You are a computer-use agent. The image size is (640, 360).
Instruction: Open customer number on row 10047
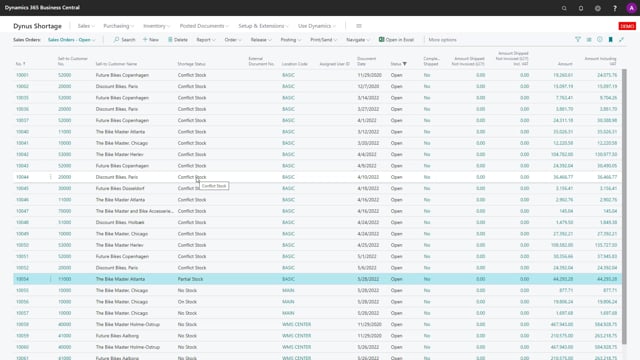[64, 211]
